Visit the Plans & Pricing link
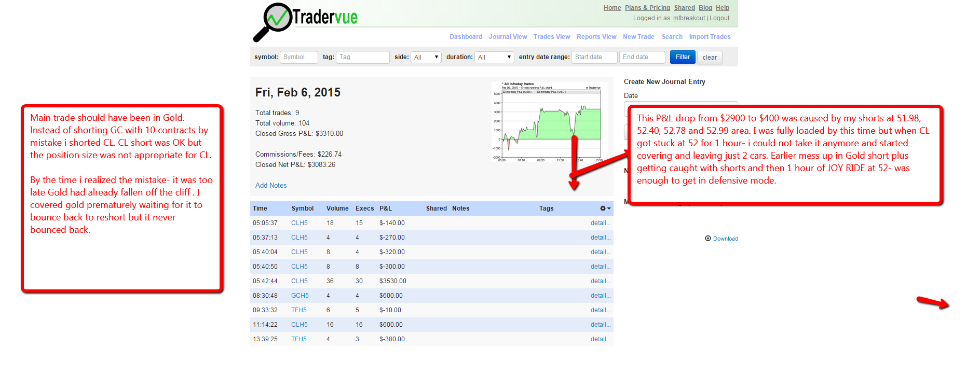Image resolution: width=980 pixels, height=376 pixels. pos(647,8)
